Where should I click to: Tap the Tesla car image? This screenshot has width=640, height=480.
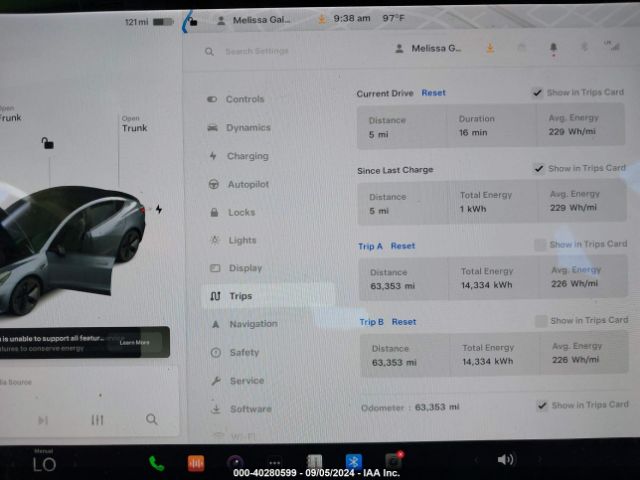pyautogui.click(x=71, y=249)
